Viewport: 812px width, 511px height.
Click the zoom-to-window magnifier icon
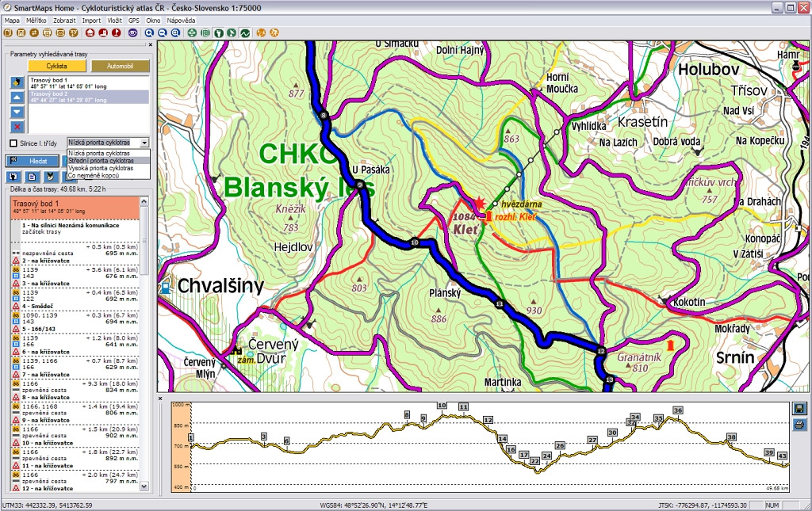(175, 32)
